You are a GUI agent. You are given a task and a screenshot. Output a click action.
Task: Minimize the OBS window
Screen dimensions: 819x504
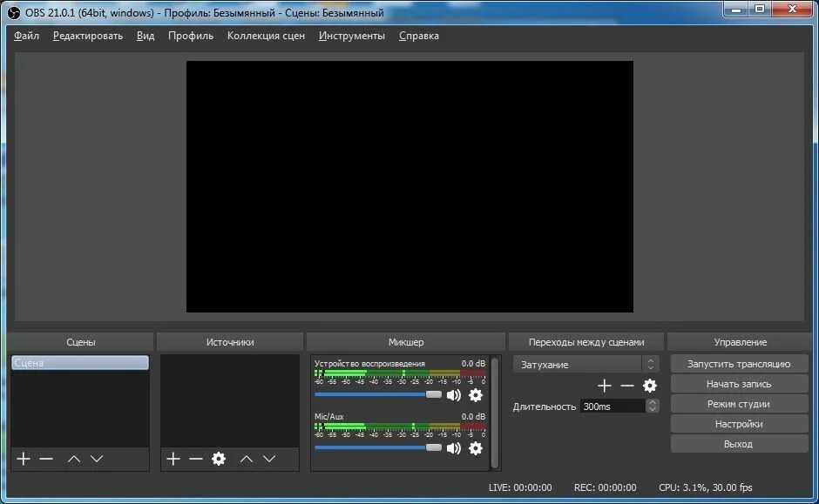(x=736, y=9)
